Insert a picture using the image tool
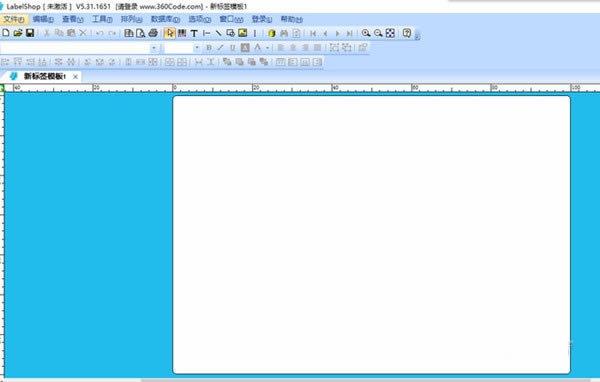Viewport: 600px width, 382px height. (x=243, y=33)
